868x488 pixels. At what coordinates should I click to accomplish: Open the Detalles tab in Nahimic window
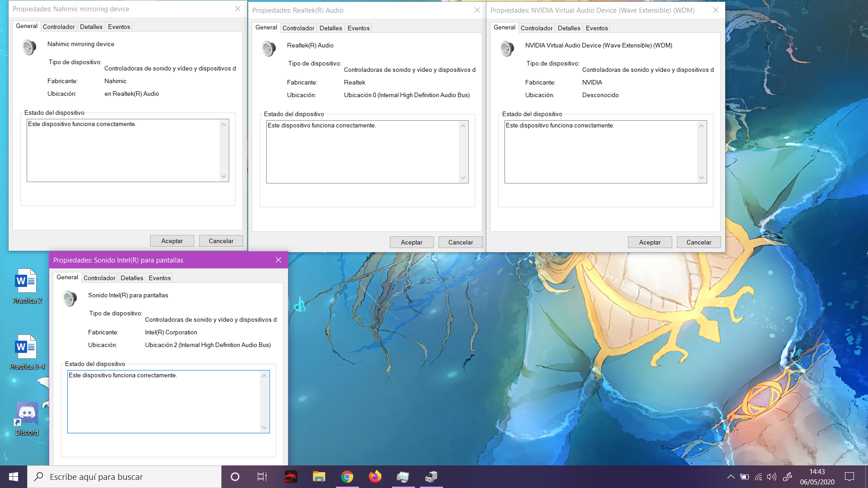click(91, 27)
